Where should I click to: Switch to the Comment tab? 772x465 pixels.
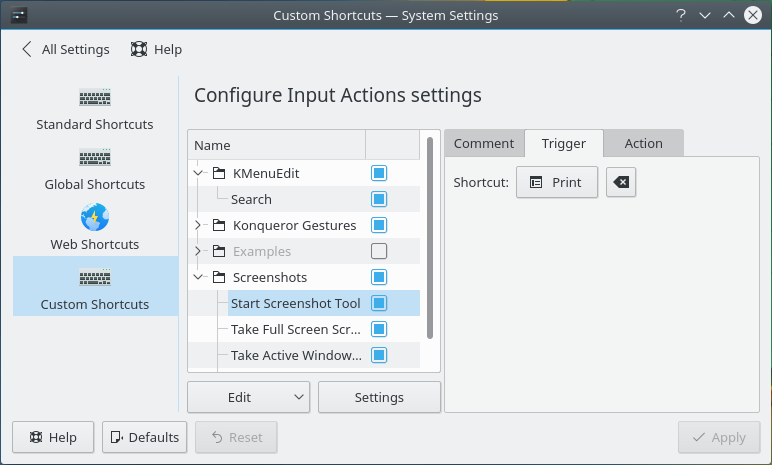pos(484,143)
